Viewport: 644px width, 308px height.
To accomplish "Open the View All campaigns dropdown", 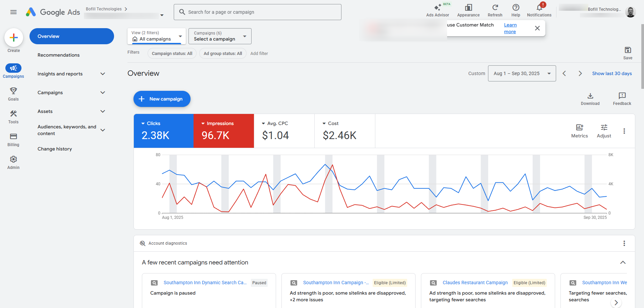I will (x=157, y=36).
